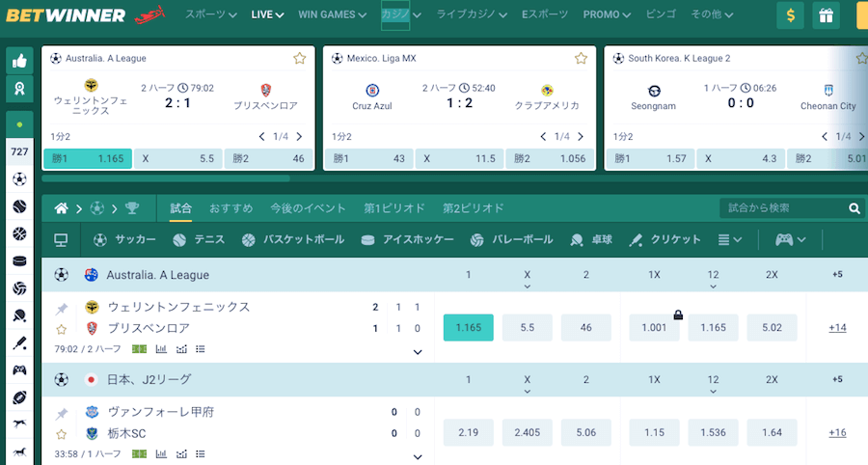Favorite the Mexico Liga MX card star
868x465 pixels.
tap(581, 58)
